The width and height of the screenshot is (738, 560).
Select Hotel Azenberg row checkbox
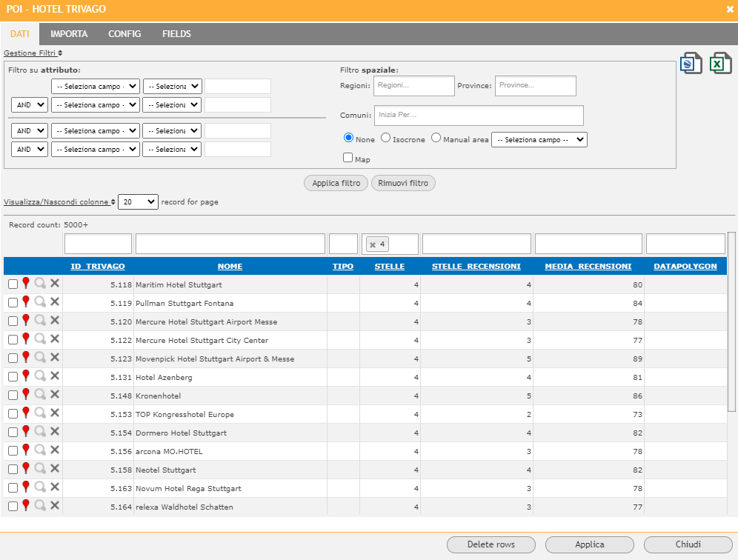[x=13, y=377]
